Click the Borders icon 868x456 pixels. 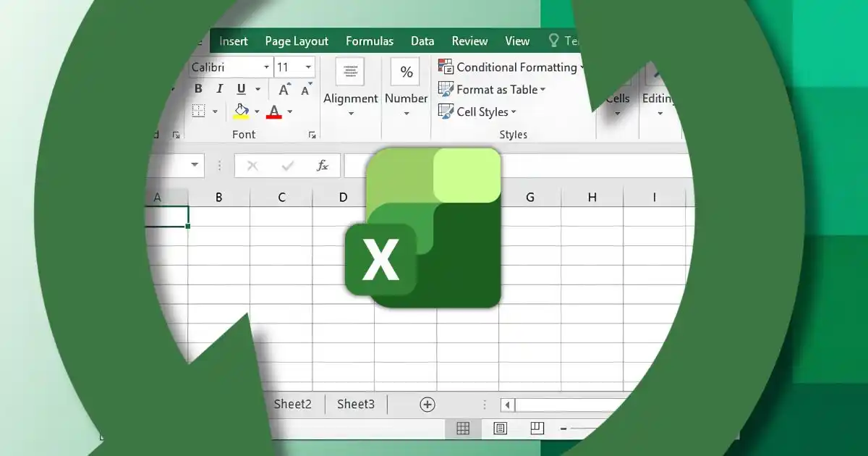[x=199, y=111]
